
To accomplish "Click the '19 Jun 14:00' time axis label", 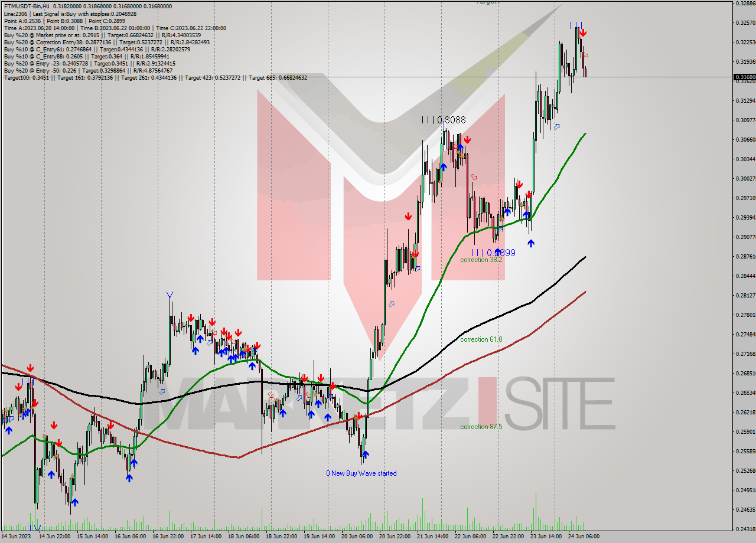I will [320, 537].
